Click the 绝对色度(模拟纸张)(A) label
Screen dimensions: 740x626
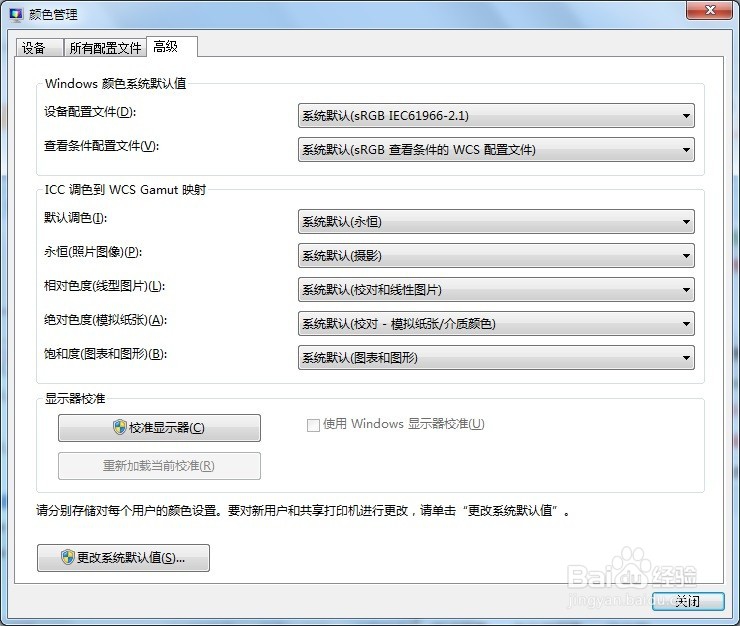pos(105,320)
